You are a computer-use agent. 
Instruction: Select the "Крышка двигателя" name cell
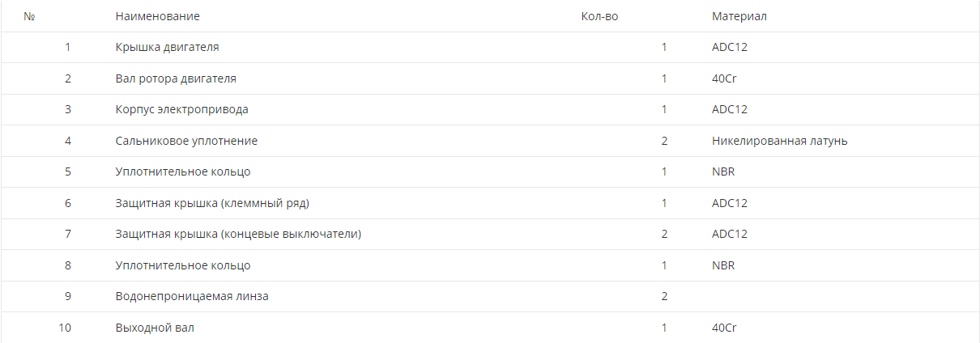pyautogui.click(x=167, y=47)
